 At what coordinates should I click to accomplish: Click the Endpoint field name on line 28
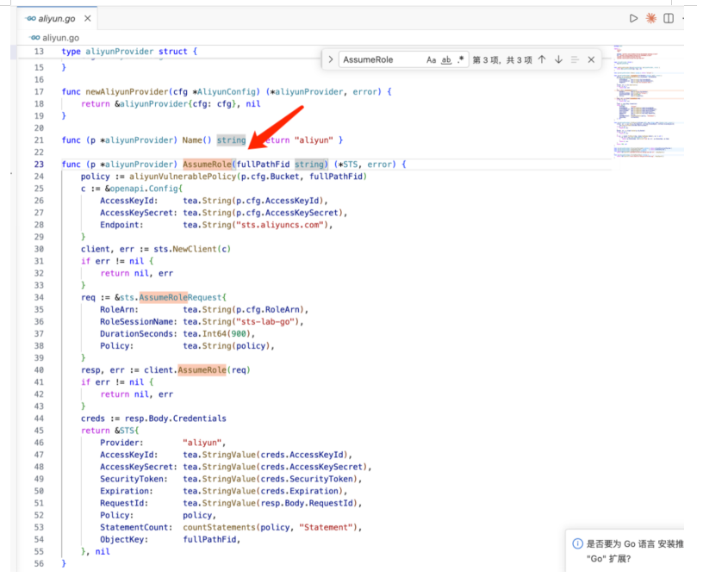pos(120,225)
